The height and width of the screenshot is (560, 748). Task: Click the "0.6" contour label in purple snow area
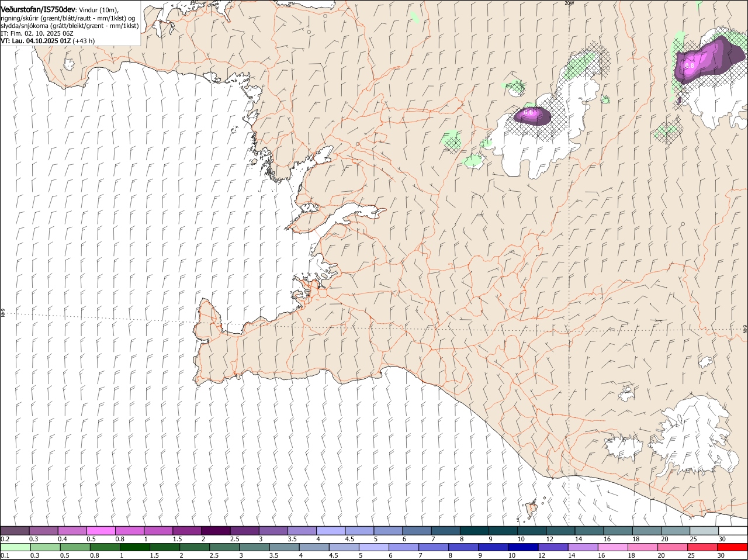528,112
